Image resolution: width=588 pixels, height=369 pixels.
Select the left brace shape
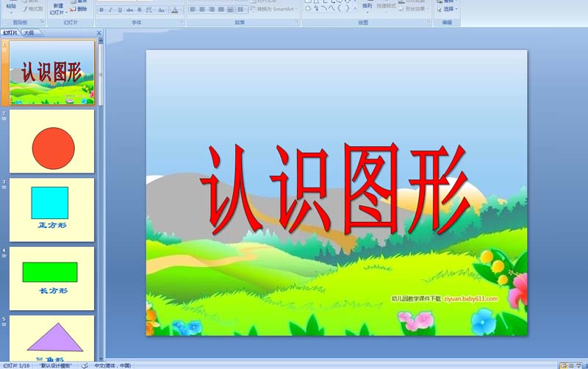point(340,8)
